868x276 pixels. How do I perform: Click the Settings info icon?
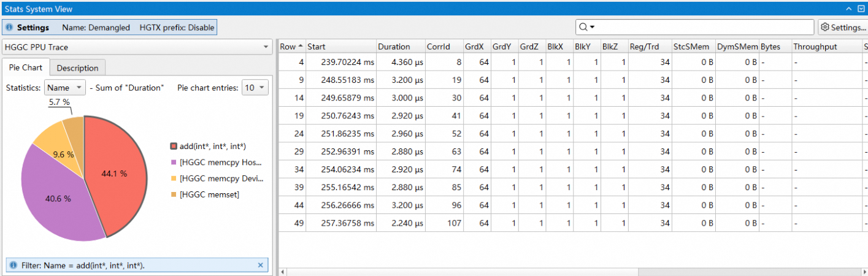(x=10, y=28)
